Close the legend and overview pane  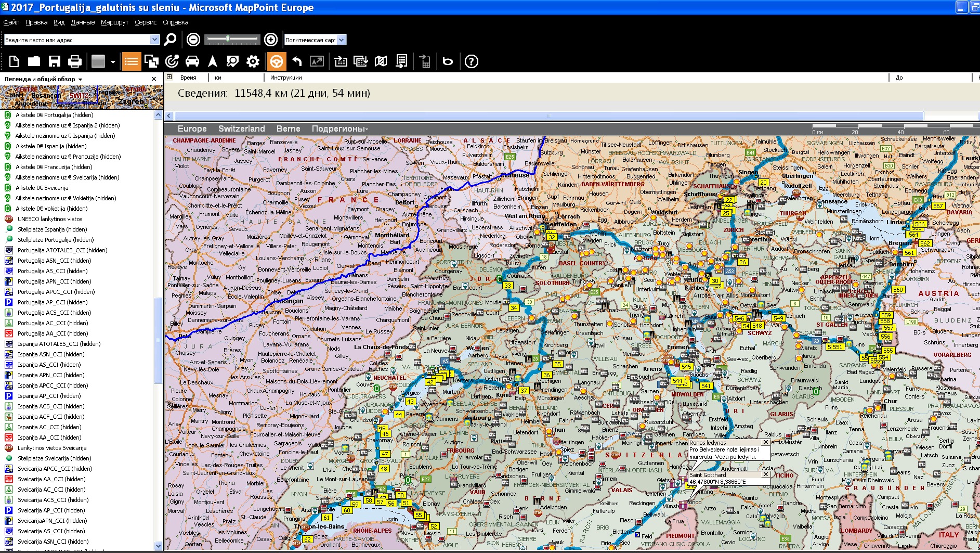[x=154, y=79]
